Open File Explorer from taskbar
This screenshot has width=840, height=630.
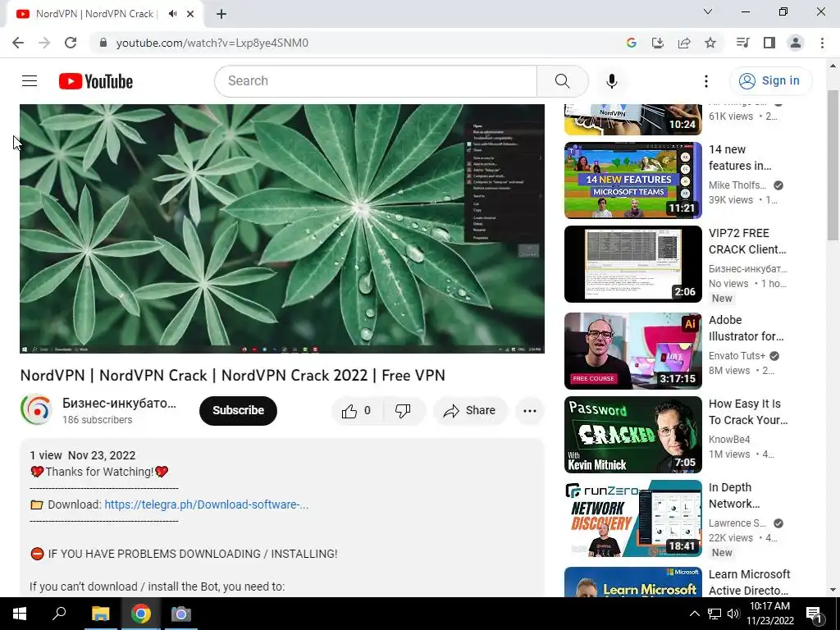pos(100,614)
